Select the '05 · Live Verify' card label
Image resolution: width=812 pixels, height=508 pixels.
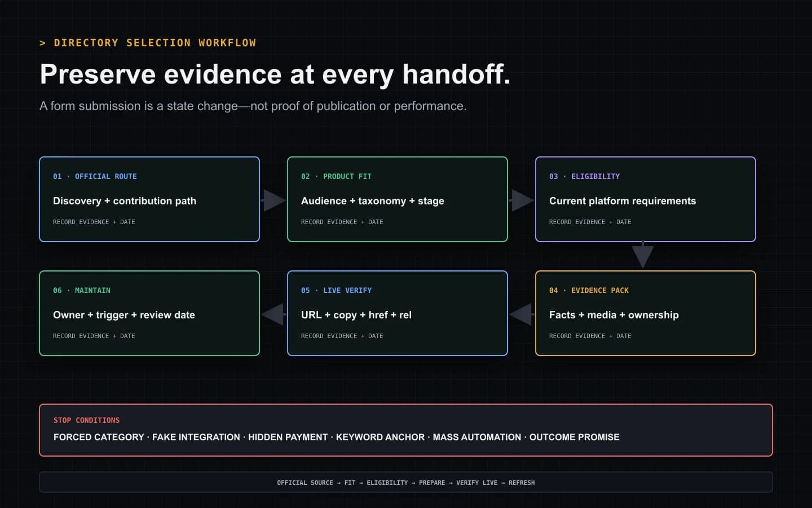[336, 290]
